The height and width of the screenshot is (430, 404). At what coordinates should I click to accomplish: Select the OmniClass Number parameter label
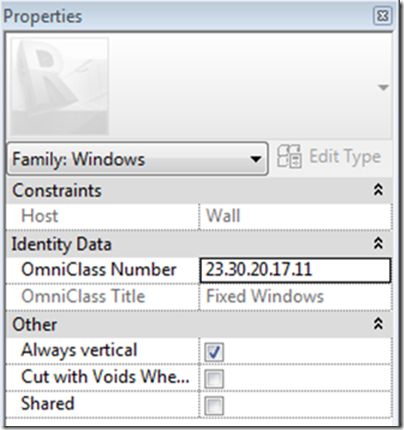point(99,269)
